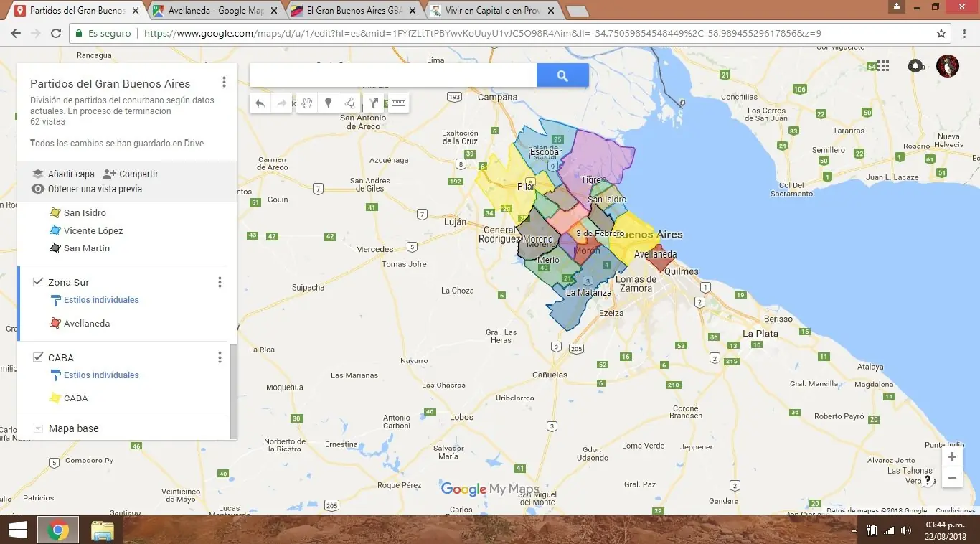This screenshot has width=980, height=544.
Task: Select the draw a line tool
Action: pos(349,103)
